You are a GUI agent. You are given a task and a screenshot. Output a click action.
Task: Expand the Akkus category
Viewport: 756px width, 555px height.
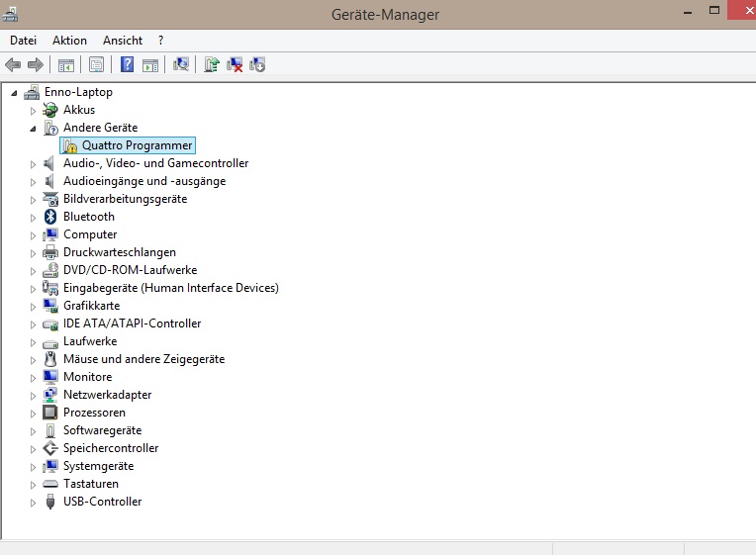33,110
